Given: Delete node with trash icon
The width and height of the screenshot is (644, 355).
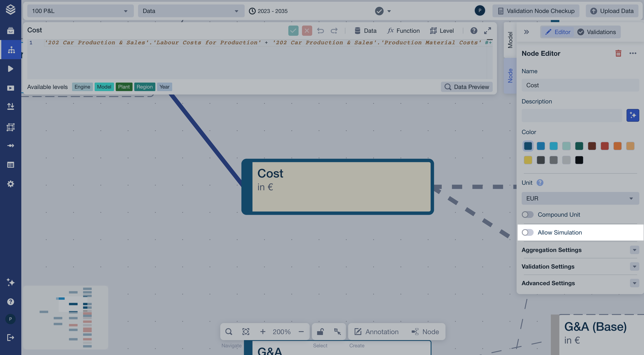Looking at the screenshot, I should pos(618,53).
